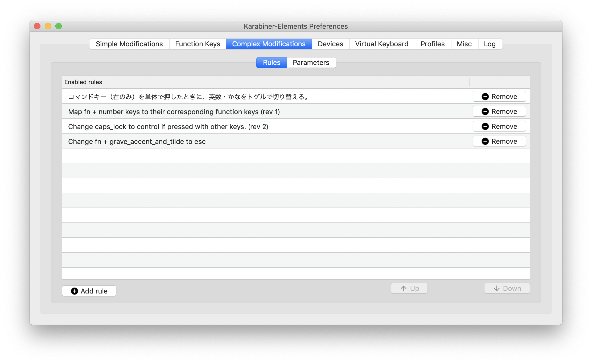The width and height of the screenshot is (592, 364).
Task: Open the Misc tab
Action: (x=464, y=44)
